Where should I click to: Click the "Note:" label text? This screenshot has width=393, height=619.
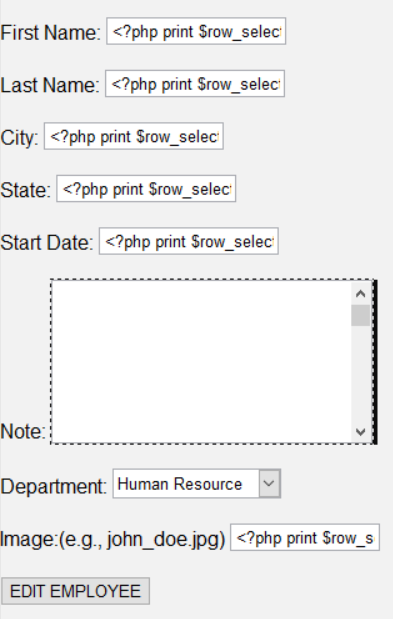pos(23,431)
